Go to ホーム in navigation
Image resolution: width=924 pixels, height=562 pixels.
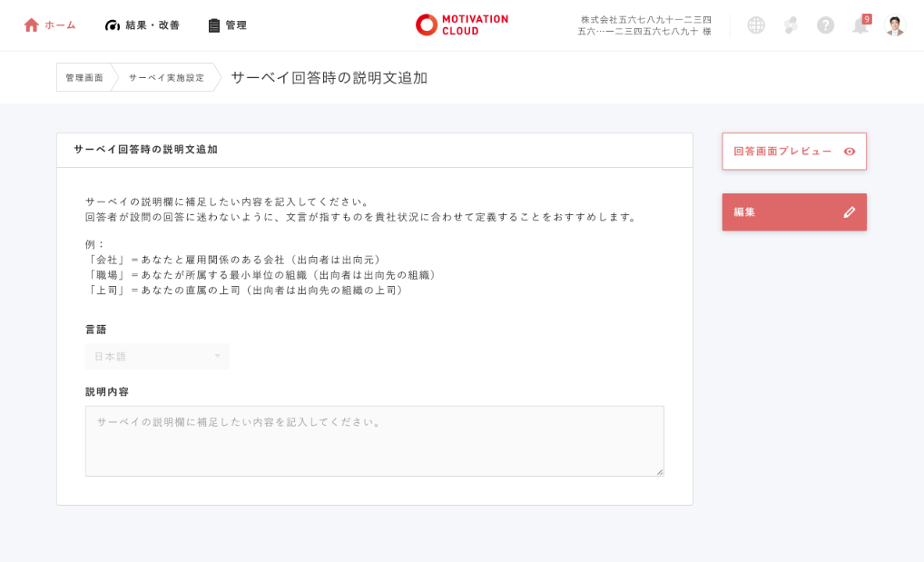pos(60,25)
